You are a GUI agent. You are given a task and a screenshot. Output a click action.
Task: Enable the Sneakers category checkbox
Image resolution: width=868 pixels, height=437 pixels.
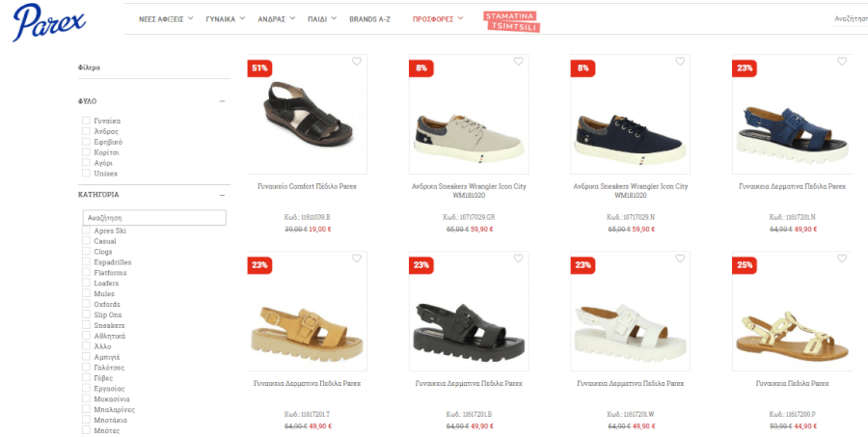coord(86,325)
